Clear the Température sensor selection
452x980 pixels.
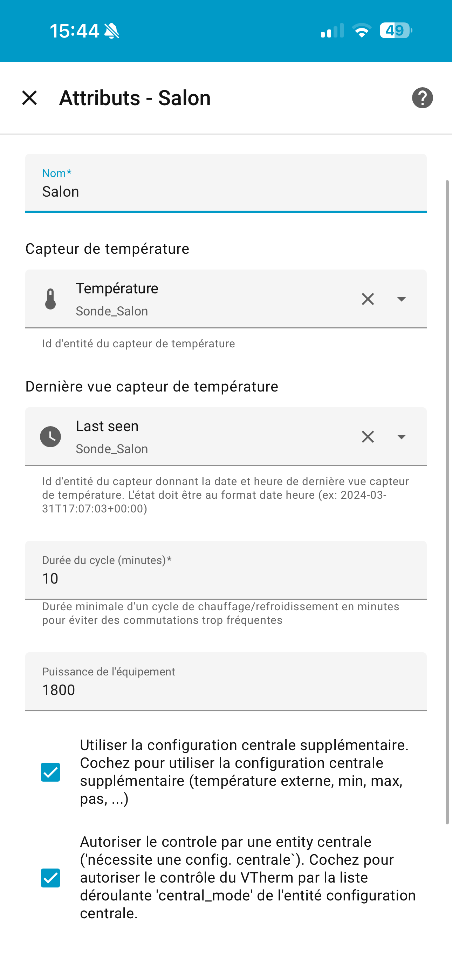tap(368, 299)
